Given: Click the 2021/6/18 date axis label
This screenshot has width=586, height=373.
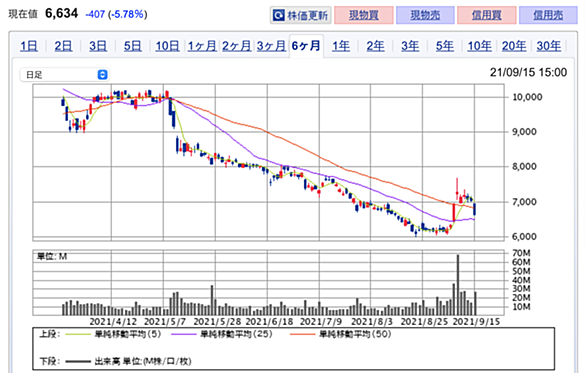Looking at the screenshot, I should [x=269, y=321].
